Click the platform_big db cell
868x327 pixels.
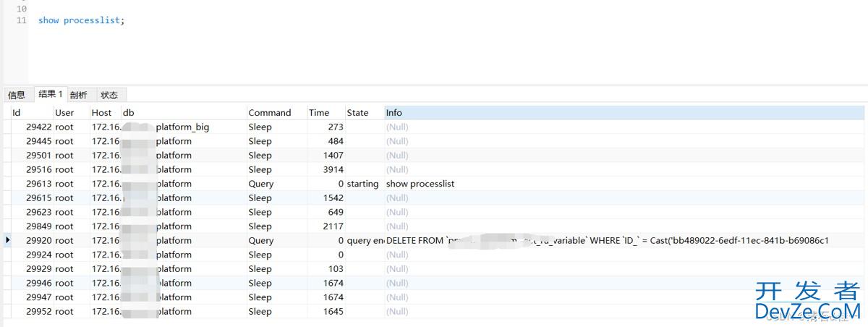182,127
